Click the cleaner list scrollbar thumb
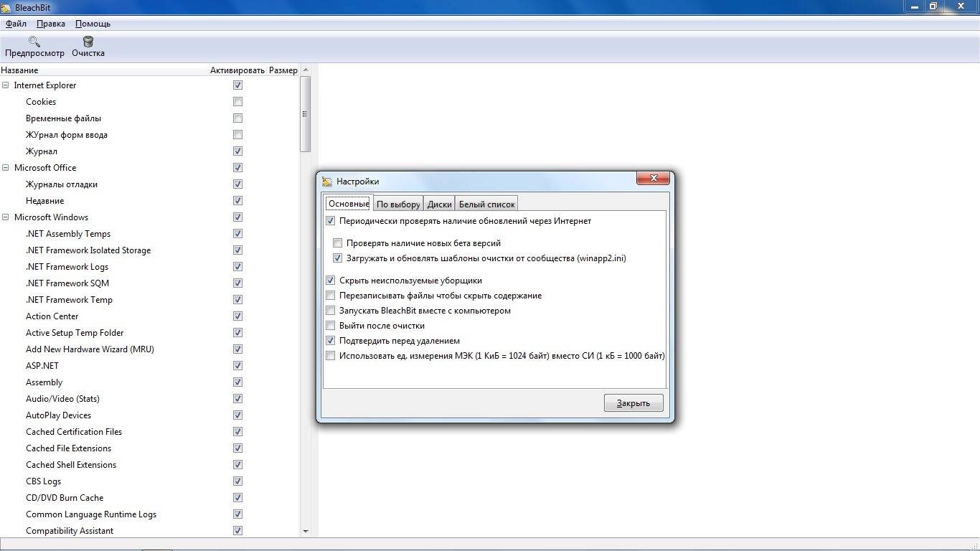Viewport: 980px width, 551px height. coord(305,114)
